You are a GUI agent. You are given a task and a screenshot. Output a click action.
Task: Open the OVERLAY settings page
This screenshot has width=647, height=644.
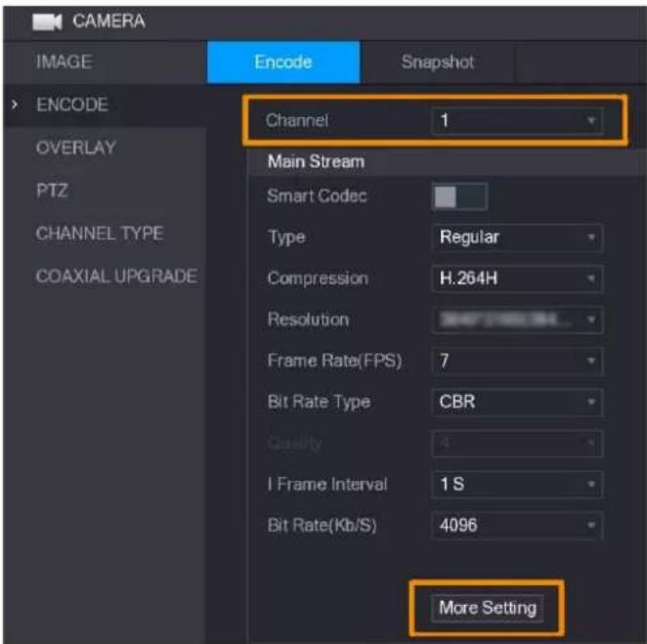click(x=76, y=148)
